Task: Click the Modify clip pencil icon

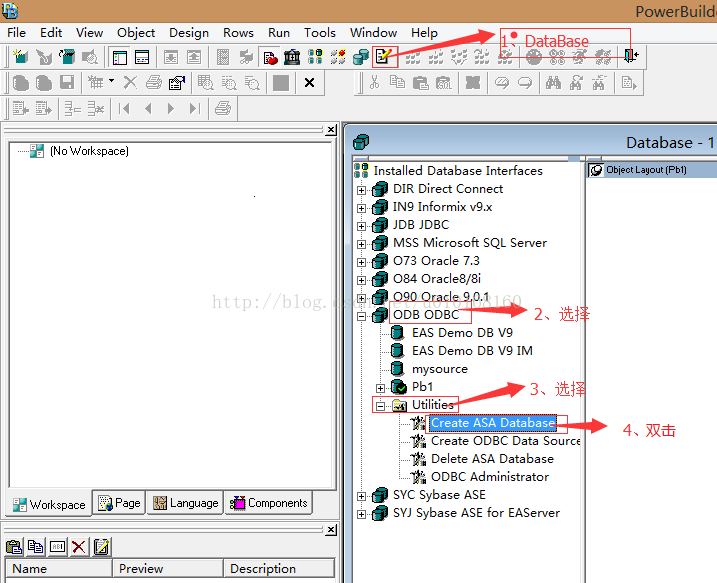Action: pyautogui.click(x=101, y=546)
